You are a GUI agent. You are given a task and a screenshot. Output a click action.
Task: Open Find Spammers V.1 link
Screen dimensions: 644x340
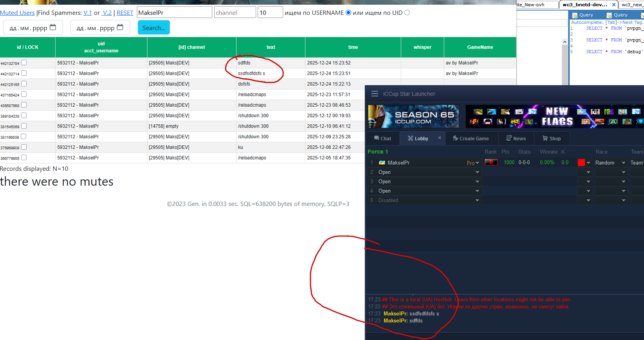coord(88,13)
